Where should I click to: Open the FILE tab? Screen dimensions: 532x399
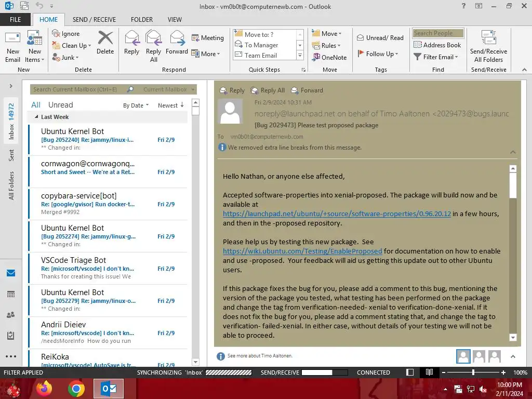(15, 19)
